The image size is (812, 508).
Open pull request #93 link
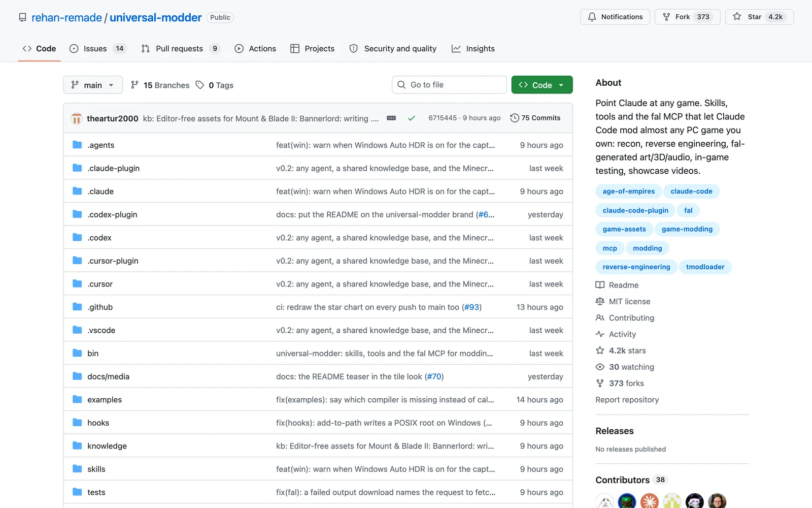(x=471, y=307)
